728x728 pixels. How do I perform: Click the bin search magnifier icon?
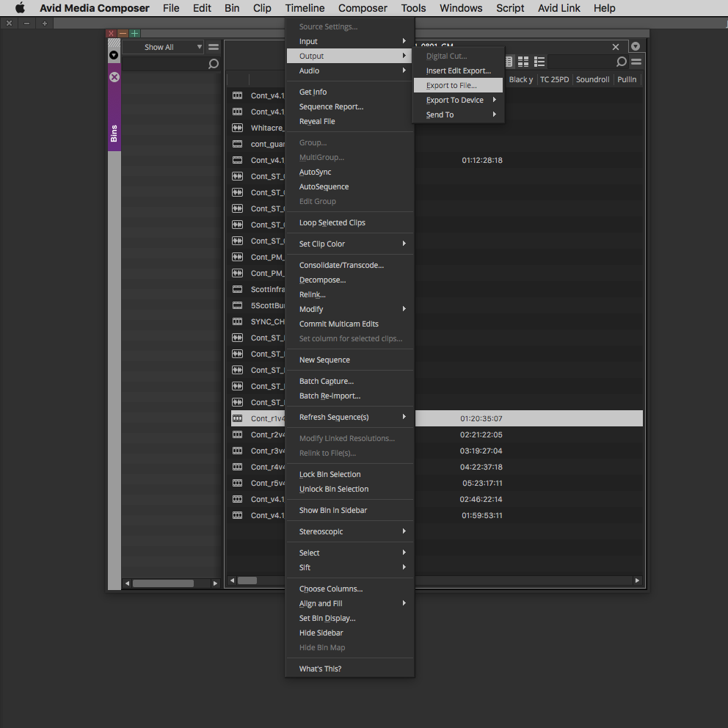(621, 62)
